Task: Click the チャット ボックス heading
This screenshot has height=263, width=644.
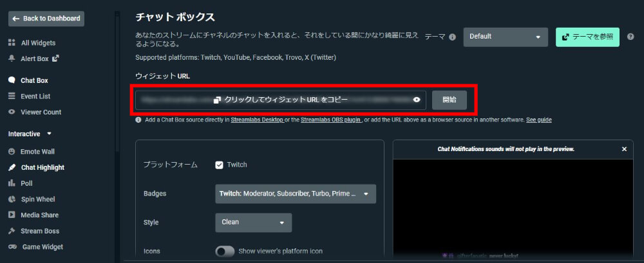Action: 175,17
